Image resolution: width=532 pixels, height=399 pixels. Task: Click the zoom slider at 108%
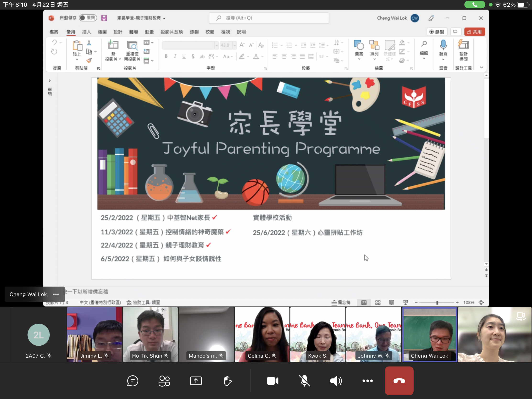(437, 303)
